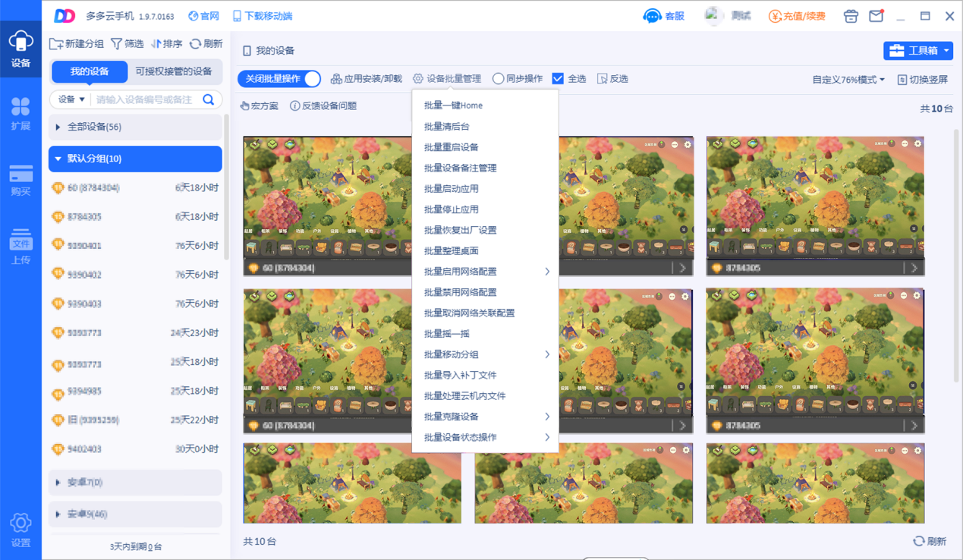Screen dimensions: 963x560
Task: Choose 批量重启设备 from menu
Action: 485,147
